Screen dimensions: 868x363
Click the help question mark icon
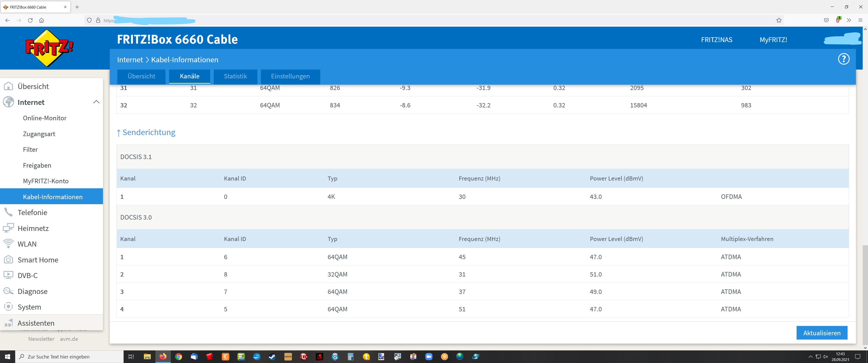[x=844, y=59]
